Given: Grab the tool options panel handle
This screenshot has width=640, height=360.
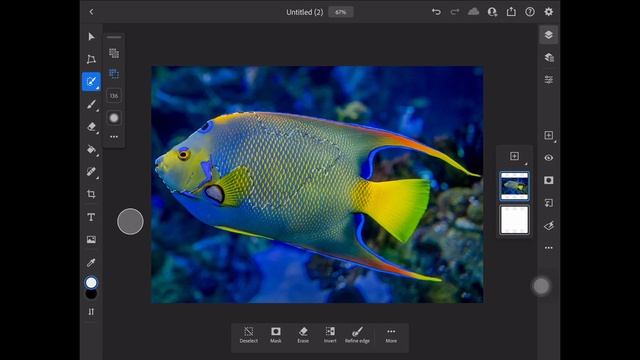Looking at the screenshot, I should pyautogui.click(x=114, y=37).
